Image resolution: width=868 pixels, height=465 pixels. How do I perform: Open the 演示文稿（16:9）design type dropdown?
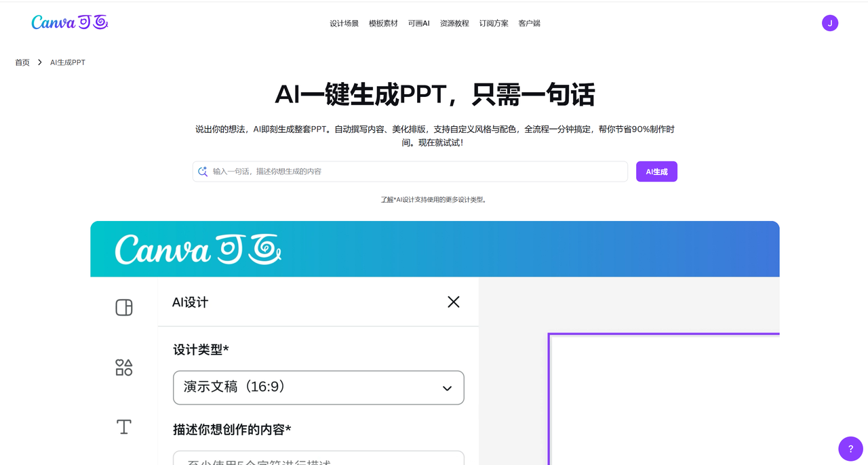[318, 387]
